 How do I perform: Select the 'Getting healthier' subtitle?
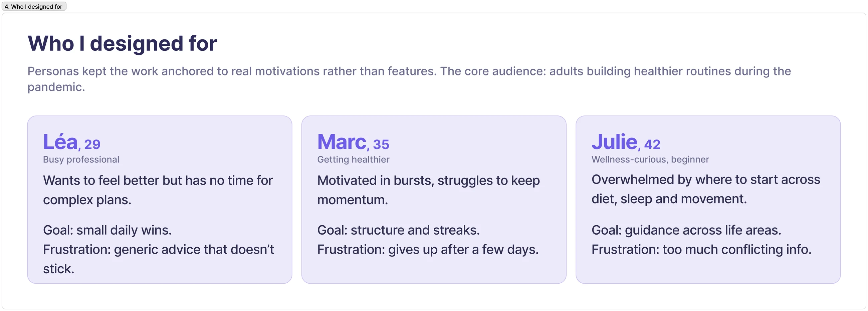353,160
